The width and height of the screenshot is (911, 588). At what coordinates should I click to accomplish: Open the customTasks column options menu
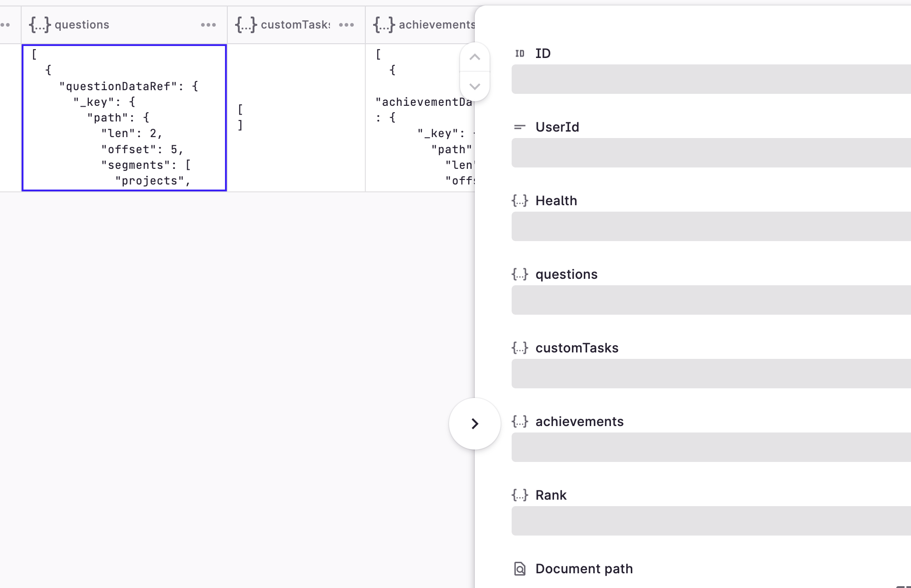[345, 25]
